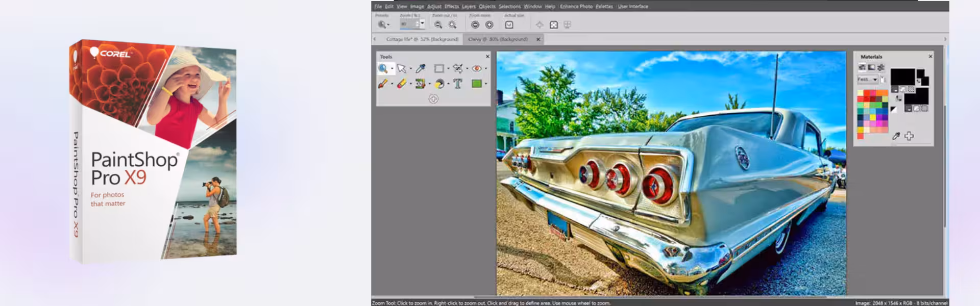
Task: Open the File menu
Action: [378, 7]
